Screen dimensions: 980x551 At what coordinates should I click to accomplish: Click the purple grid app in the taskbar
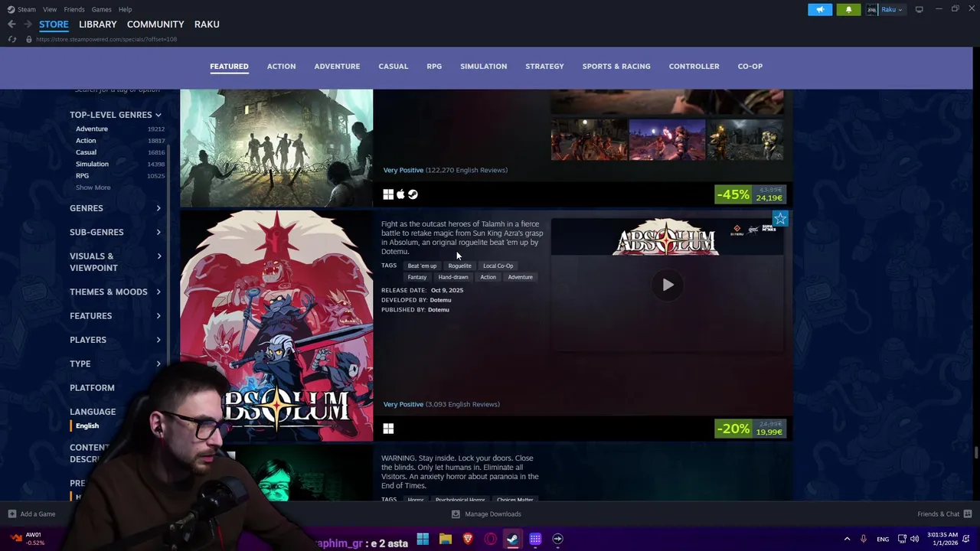click(x=535, y=539)
